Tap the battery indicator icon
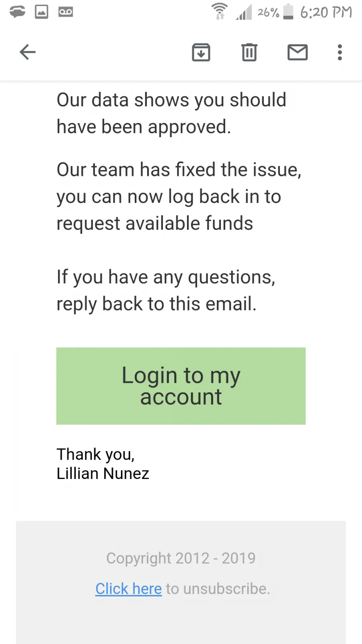 point(288,11)
